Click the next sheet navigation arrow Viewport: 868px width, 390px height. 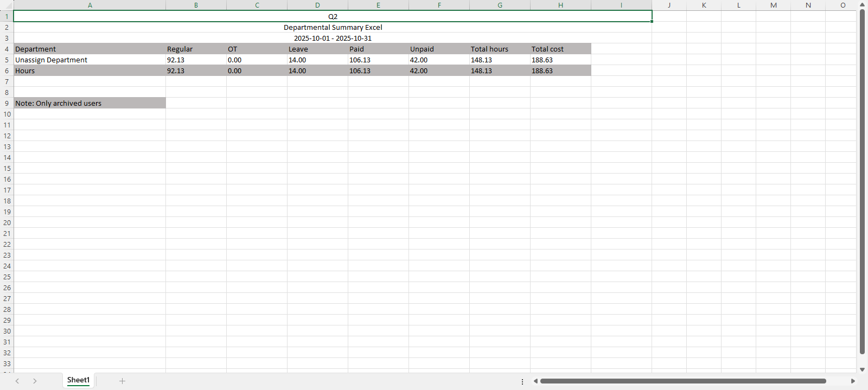click(x=35, y=381)
